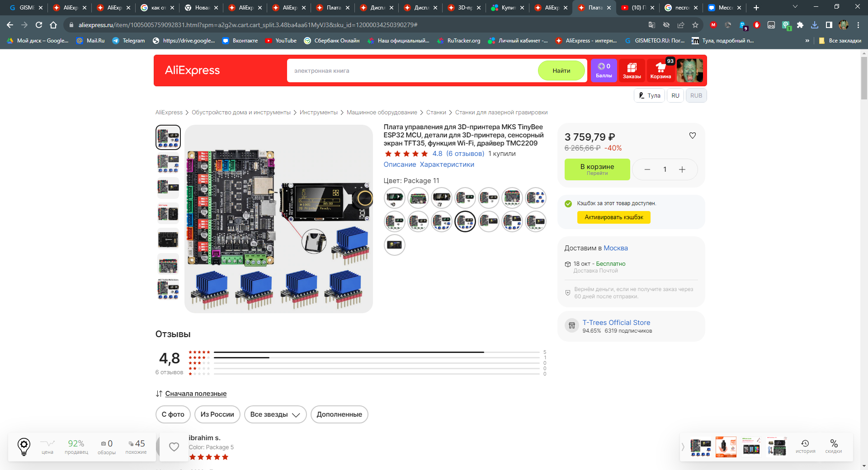Image resolution: width=868 pixels, height=470 pixels.
Task: Increase quantity with the plus button
Action: point(682,169)
